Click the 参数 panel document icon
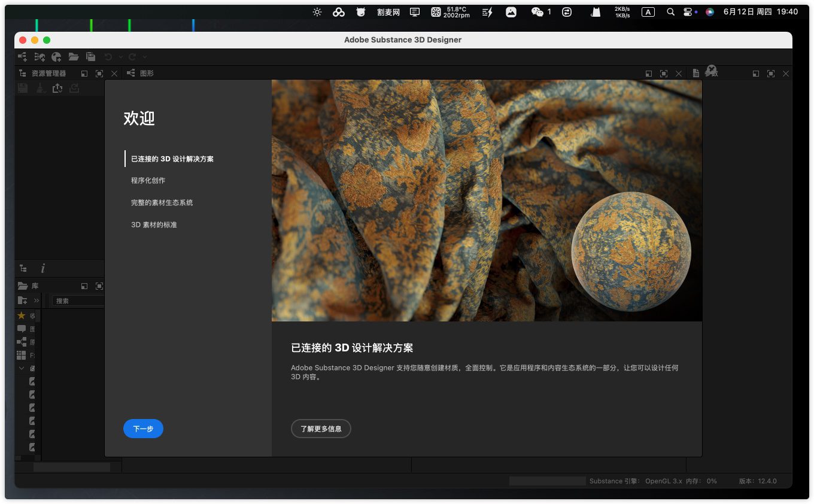Screen dimensions: 814x504 [x=696, y=73]
